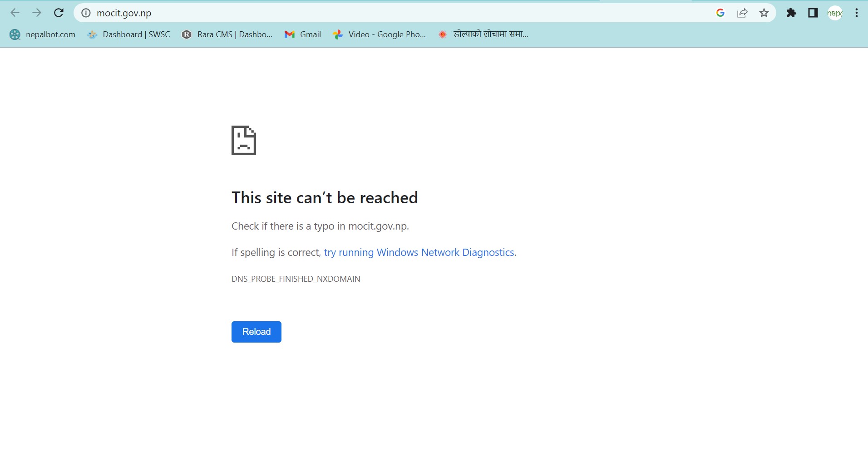Image resolution: width=868 pixels, height=466 pixels.
Task: Bookmark this tab with the star icon
Action: click(764, 13)
